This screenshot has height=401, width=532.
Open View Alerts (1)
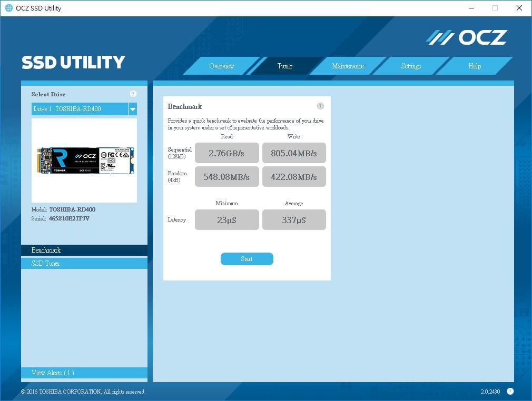[x=84, y=373]
